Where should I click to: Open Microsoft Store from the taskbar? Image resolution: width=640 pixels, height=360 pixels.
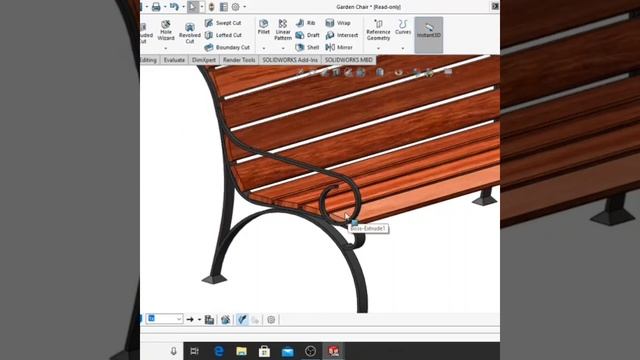(264, 351)
